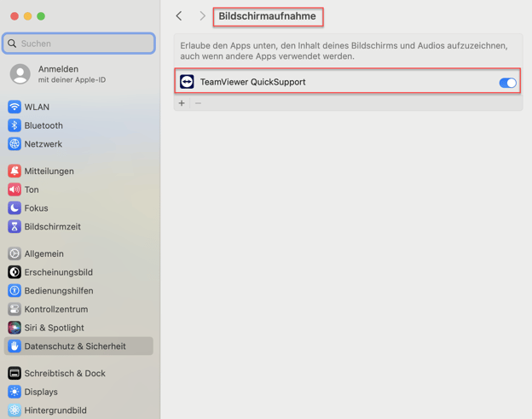Select Erscheinungsbild in the sidebar

(58, 272)
